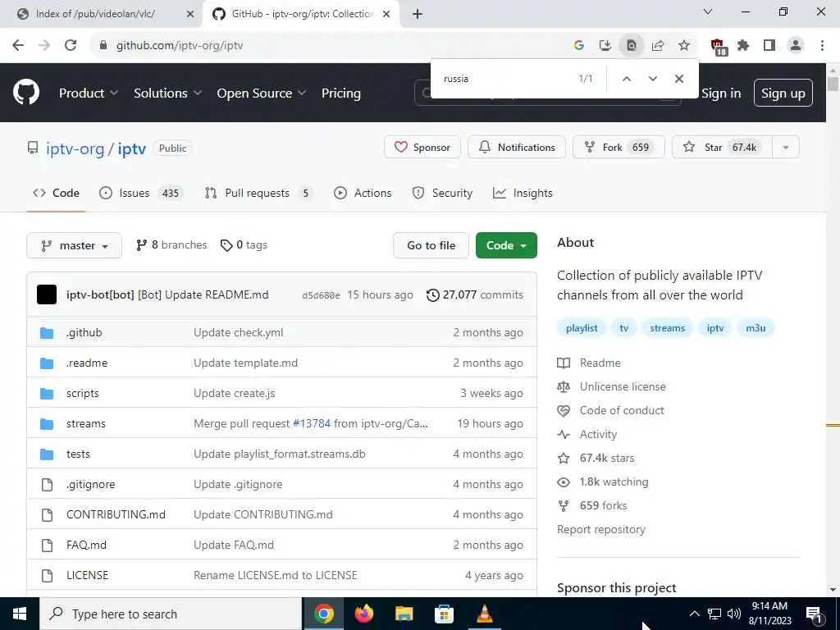Switch to the Insights tab
Viewport: 840px width, 630px height.
523,193
